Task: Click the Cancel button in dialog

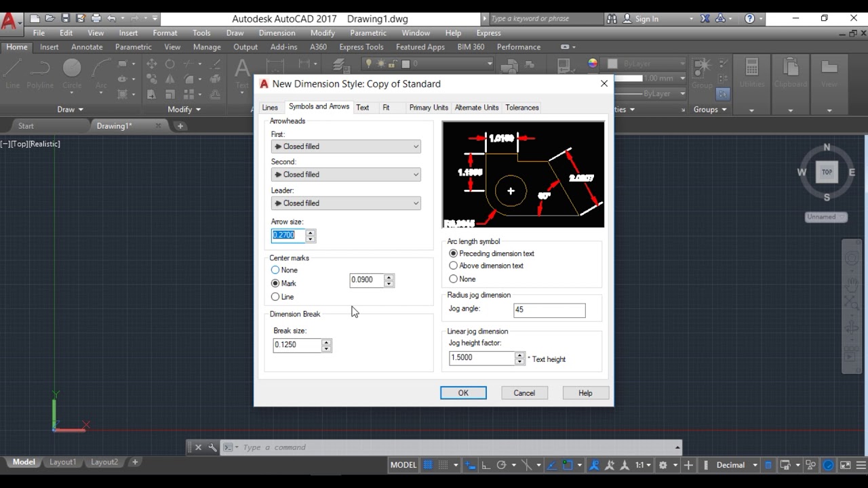Action: coord(524,393)
